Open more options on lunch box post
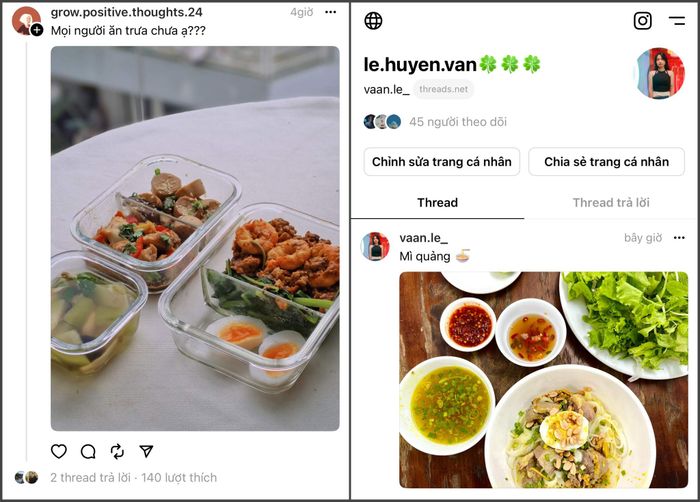Screen dimensions: 700x502 (330, 12)
